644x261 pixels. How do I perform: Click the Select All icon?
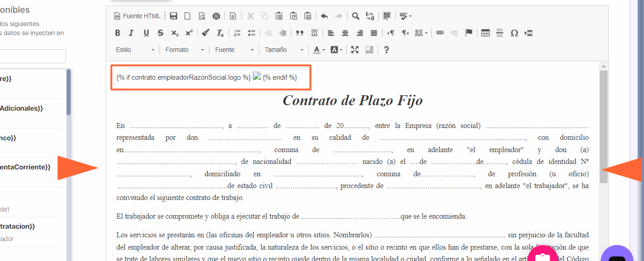click(387, 16)
